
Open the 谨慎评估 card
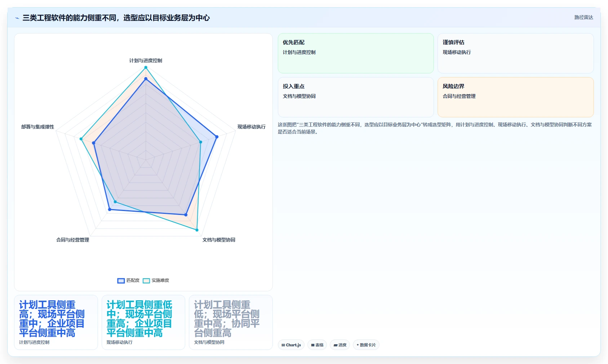[515, 53]
